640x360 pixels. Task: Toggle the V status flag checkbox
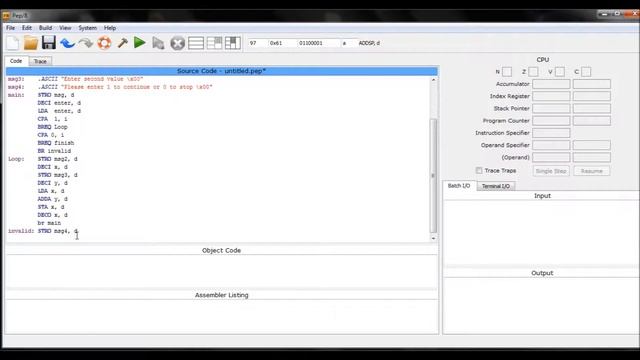click(560, 72)
